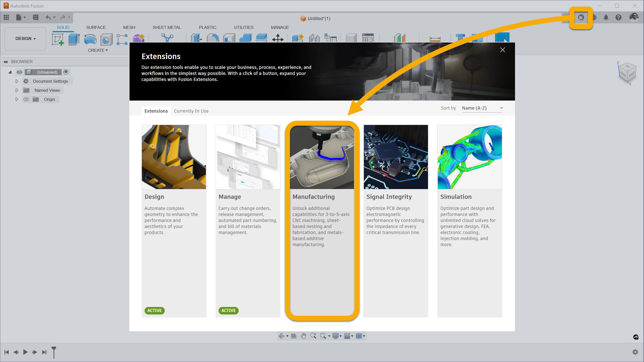This screenshot has height=362, width=644.
Task: Show the hidden Origin folder
Action: (26, 99)
